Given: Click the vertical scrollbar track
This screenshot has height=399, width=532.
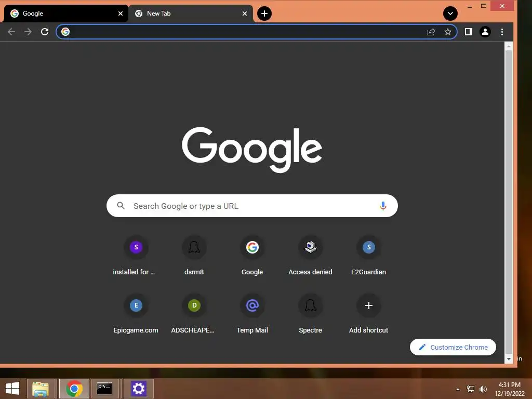Looking at the screenshot, I should 509,202.
